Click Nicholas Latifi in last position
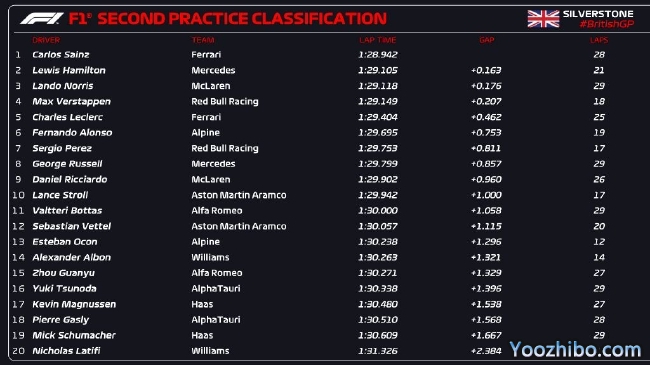 [x=66, y=351]
